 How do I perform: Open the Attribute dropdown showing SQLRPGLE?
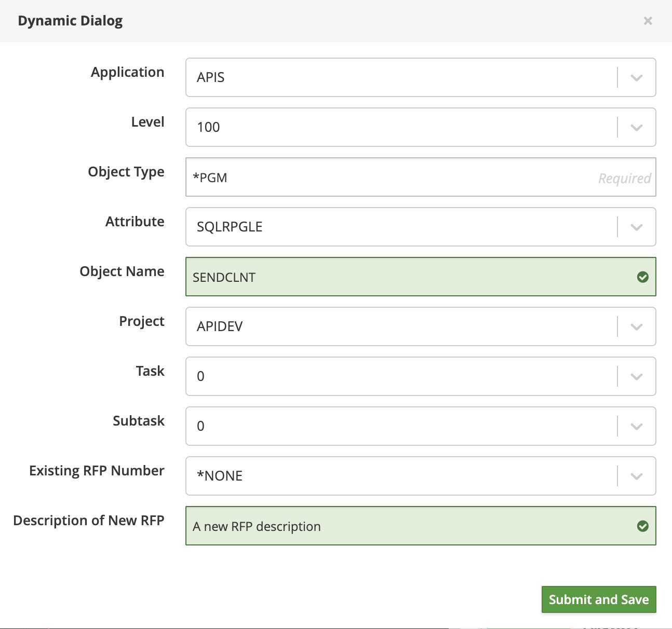[421, 227]
